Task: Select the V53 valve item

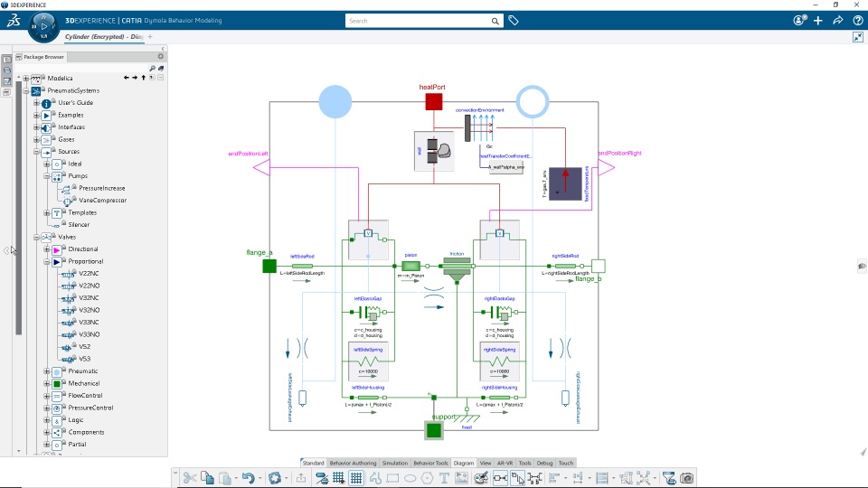Action: tap(85, 359)
